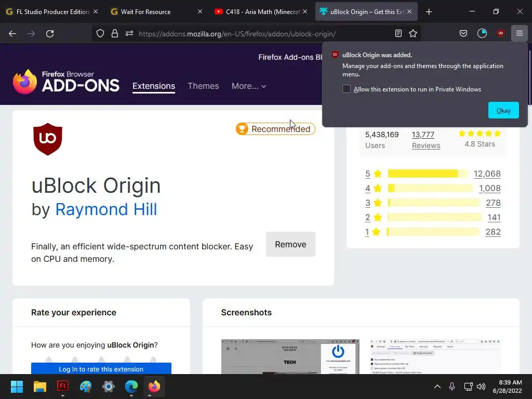Open the clock and date in taskbar

click(507, 387)
